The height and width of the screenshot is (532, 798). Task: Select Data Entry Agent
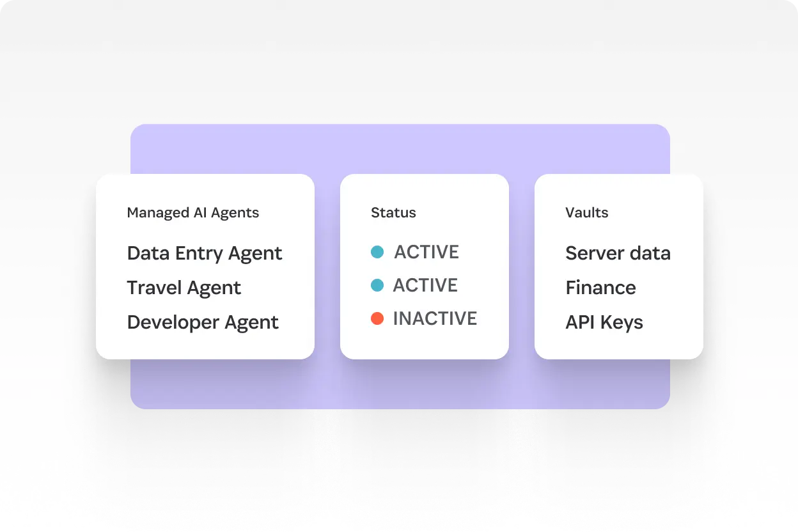pyautogui.click(x=205, y=253)
